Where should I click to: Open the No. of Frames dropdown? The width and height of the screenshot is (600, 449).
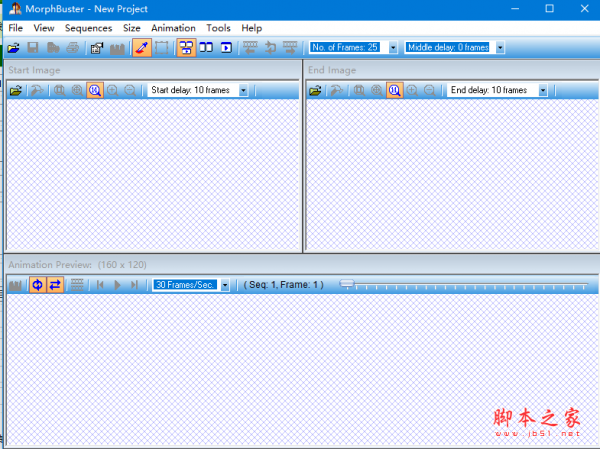click(x=393, y=47)
